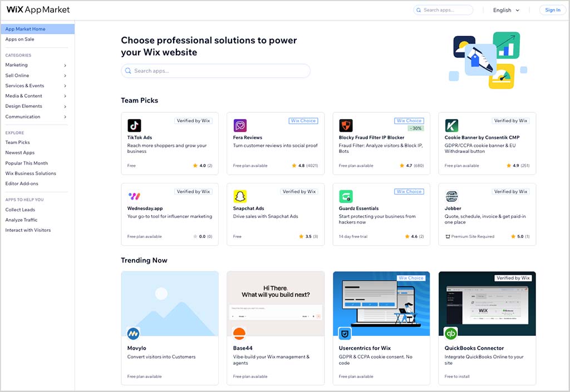
Task: Click the Blocky Fraud Filter shield icon
Action: (x=346, y=126)
